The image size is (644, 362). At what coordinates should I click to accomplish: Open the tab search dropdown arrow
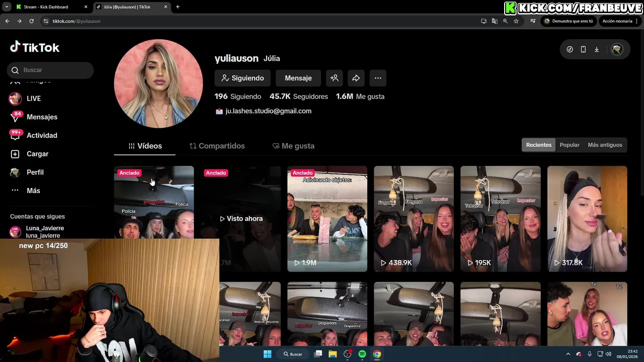point(7,7)
